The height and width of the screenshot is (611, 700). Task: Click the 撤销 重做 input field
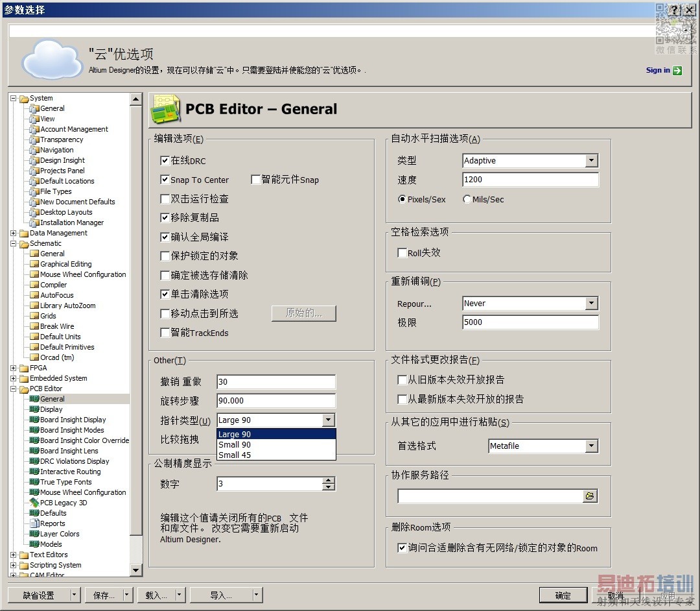pyautogui.click(x=276, y=382)
